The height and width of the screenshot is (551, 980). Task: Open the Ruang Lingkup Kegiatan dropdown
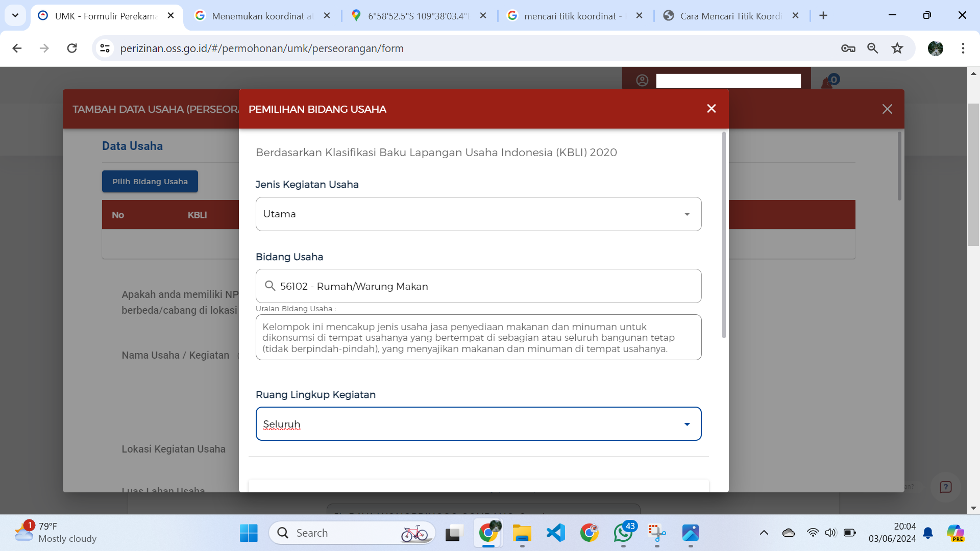coord(478,423)
